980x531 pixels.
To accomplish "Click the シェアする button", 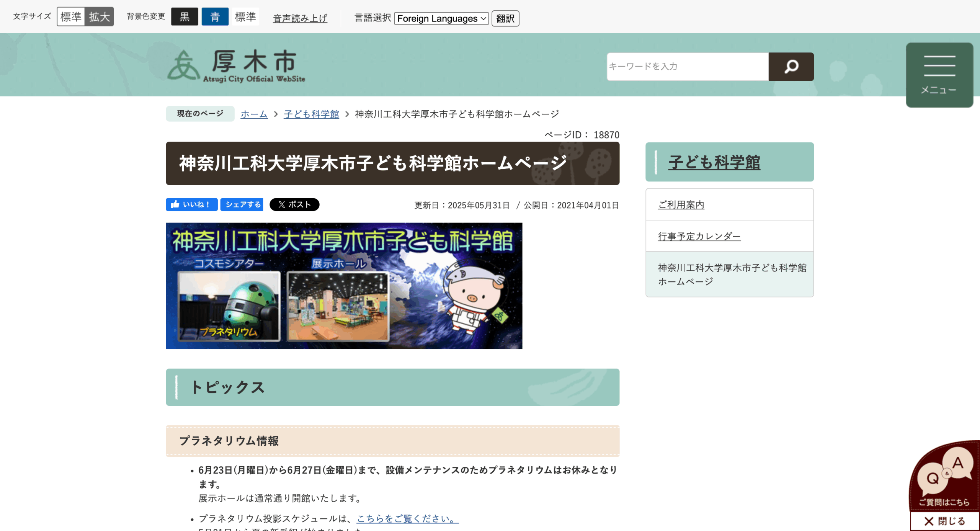I will coord(242,204).
